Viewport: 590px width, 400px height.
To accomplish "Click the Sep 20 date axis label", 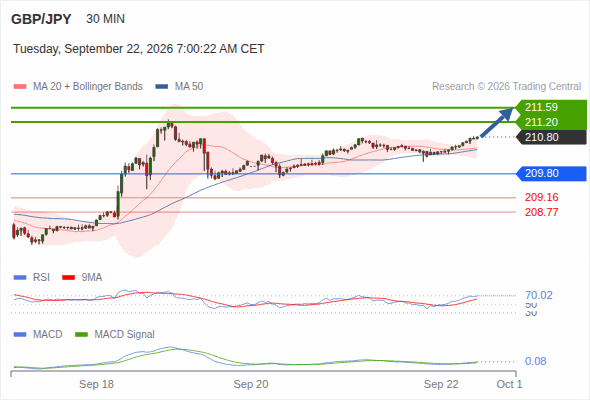I will pos(251,384).
